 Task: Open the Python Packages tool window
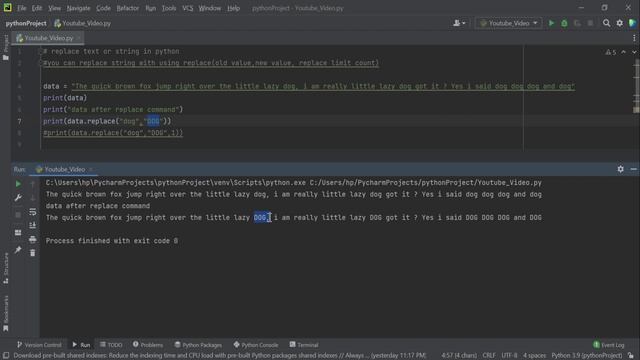pyautogui.click(x=198, y=345)
